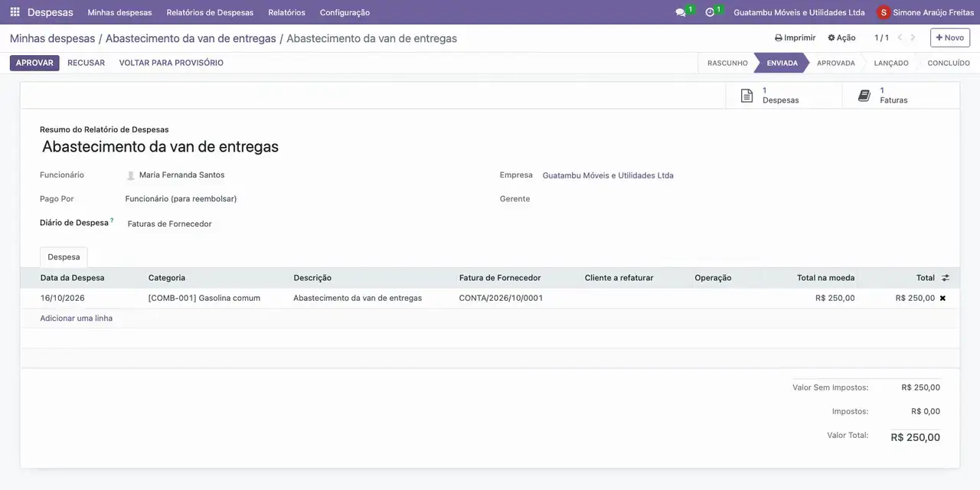Delete the Gasolina comum expense line
Screen dimensions: 980x490
(x=942, y=298)
